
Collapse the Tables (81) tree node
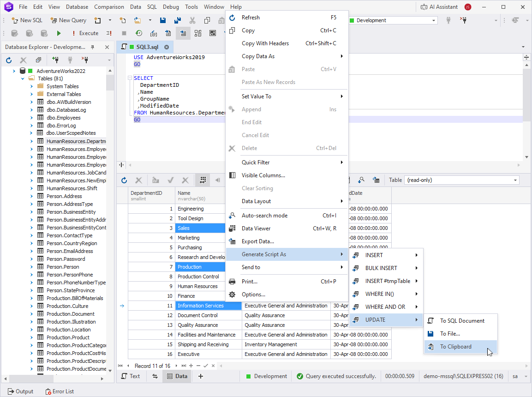(23, 78)
